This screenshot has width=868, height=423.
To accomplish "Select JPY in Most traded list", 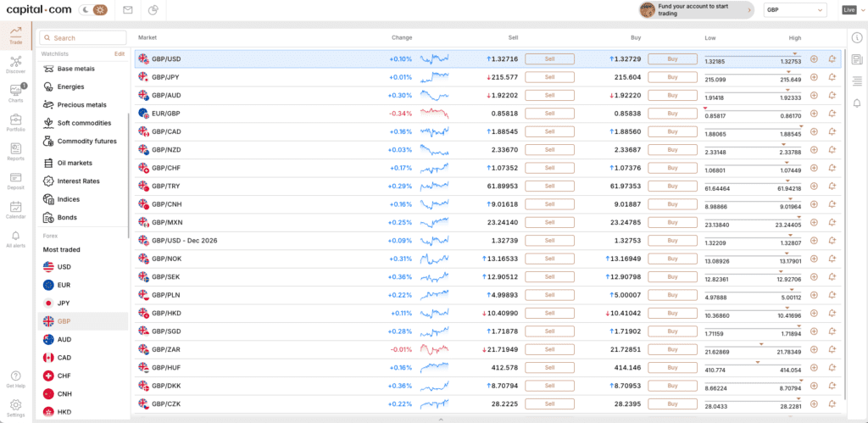I will 63,303.
